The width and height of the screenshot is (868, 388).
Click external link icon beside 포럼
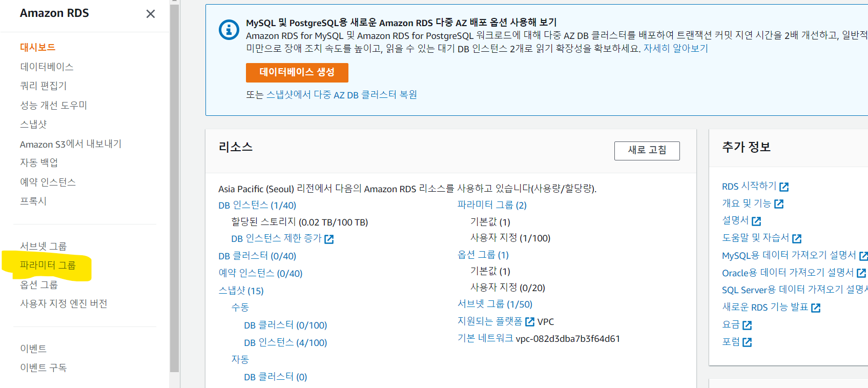tap(747, 342)
